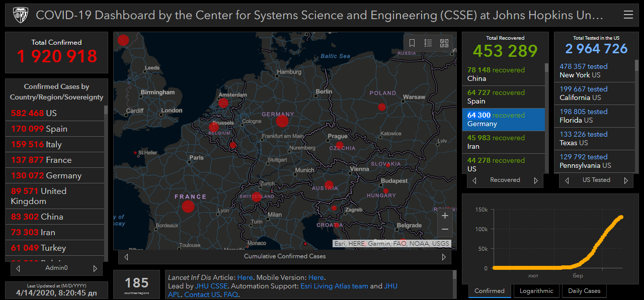Select Italy in confirmed cases list
The width and height of the screenshot is (644, 300).
[x=54, y=144]
